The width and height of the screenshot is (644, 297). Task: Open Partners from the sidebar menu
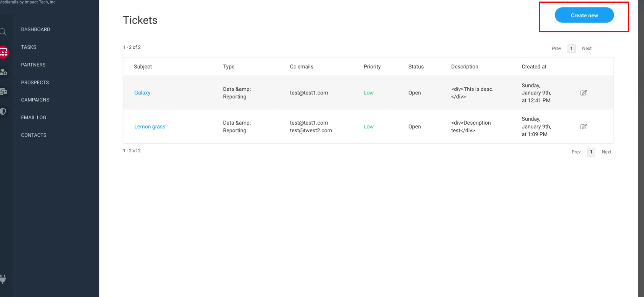click(33, 65)
